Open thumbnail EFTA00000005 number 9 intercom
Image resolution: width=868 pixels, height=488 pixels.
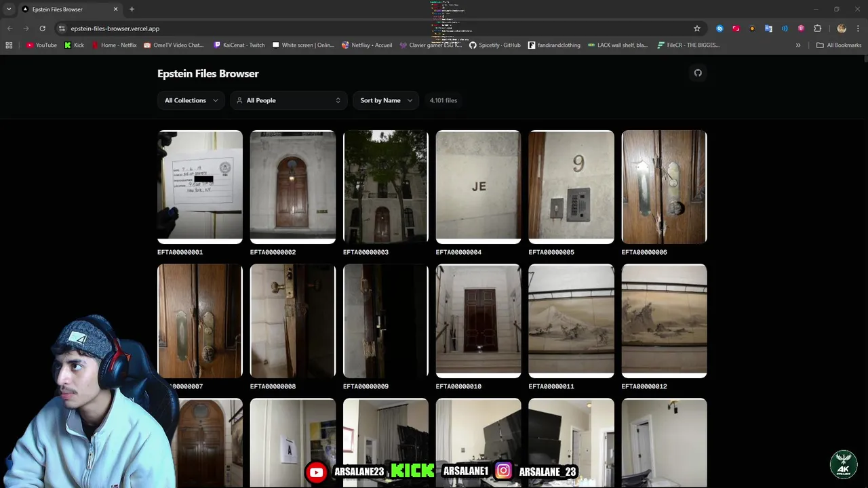[572, 187]
